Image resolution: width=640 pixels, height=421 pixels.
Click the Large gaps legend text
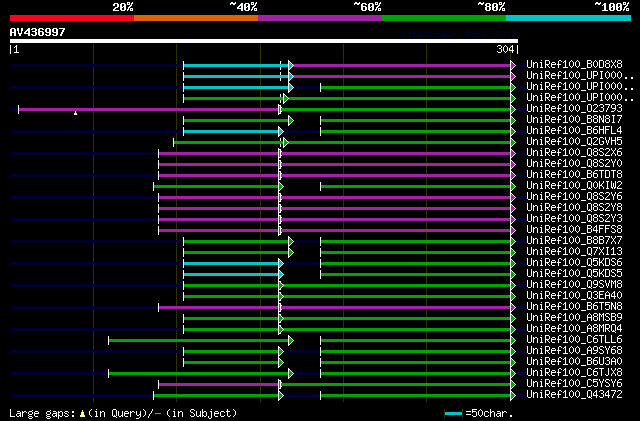[x=122, y=413]
